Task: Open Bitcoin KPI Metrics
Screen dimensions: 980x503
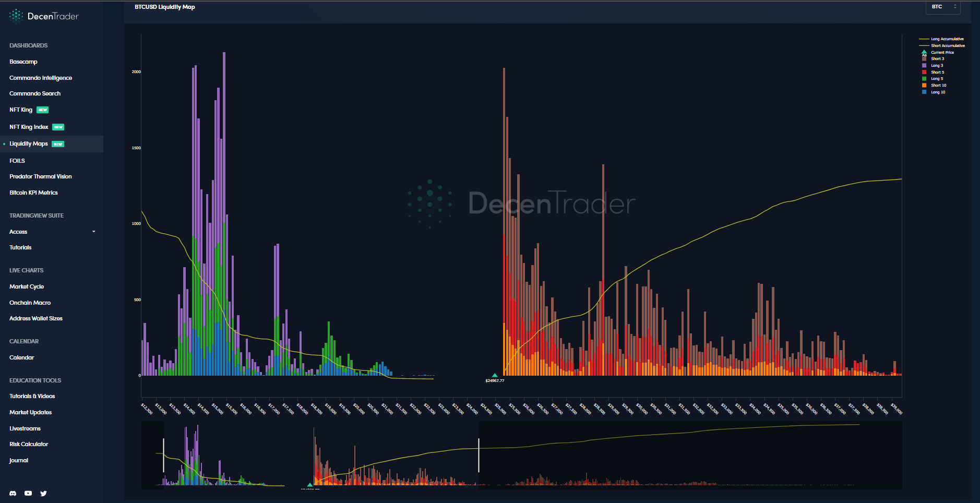Action: 33,193
